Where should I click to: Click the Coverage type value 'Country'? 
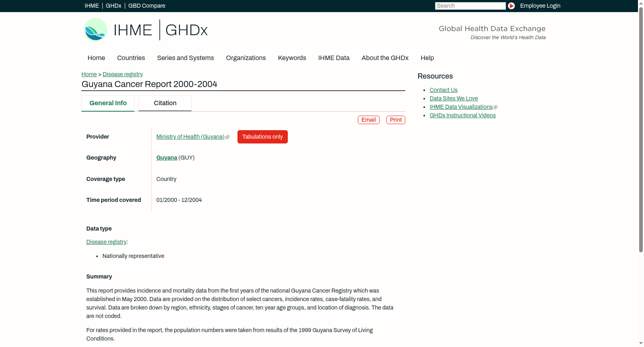click(166, 179)
